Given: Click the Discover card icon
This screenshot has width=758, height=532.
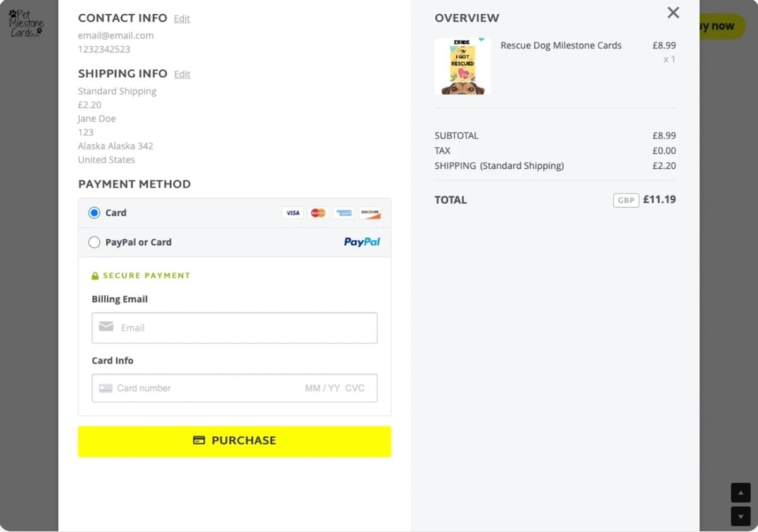Looking at the screenshot, I should [x=370, y=213].
